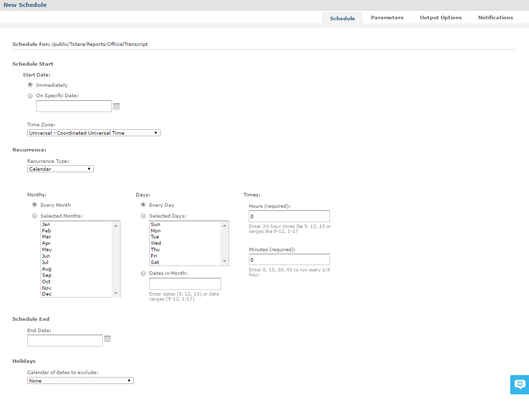Expand Calendar of dates to exclude dropdown
This screenshot has height=420, width=529.
coord(80,381)
